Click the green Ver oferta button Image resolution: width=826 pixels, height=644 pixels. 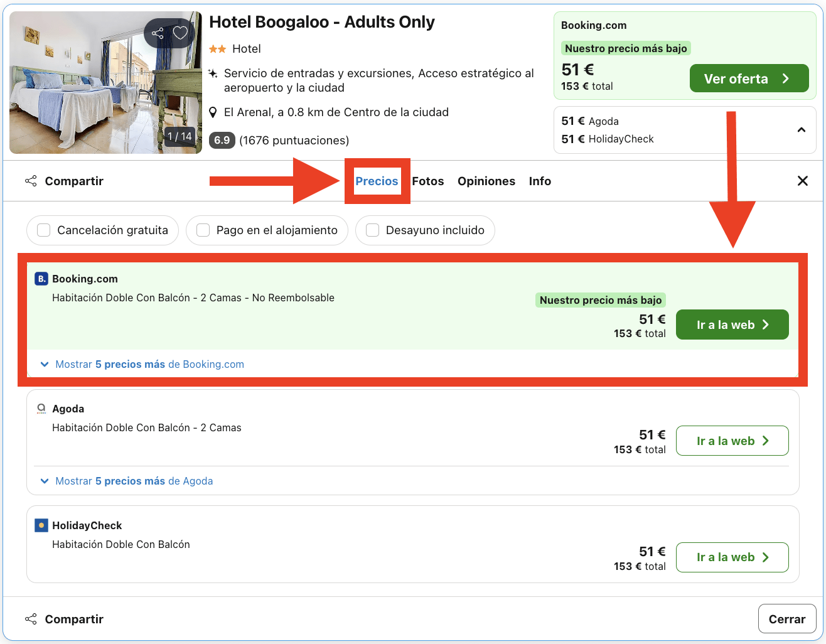click(x=749, y=78)
